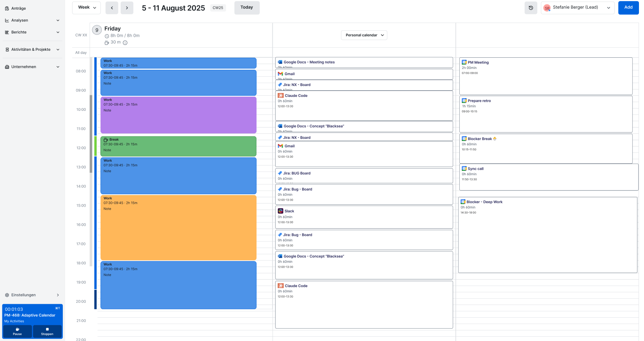Click the 00:01:03 timer value
The width and height of the screenshot is (644, 341).
pyautogui.click(x=14, y=309)
